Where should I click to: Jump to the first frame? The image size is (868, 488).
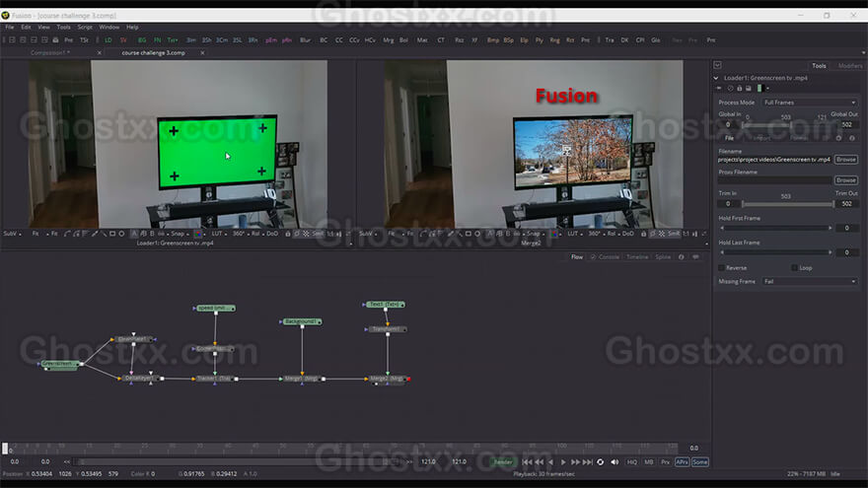pyautogui.click(x=527, y=462)
